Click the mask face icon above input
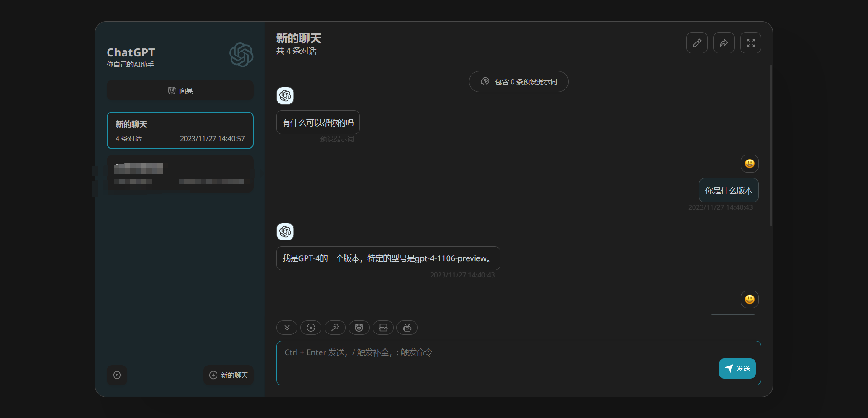 click(x=359, y=328)
